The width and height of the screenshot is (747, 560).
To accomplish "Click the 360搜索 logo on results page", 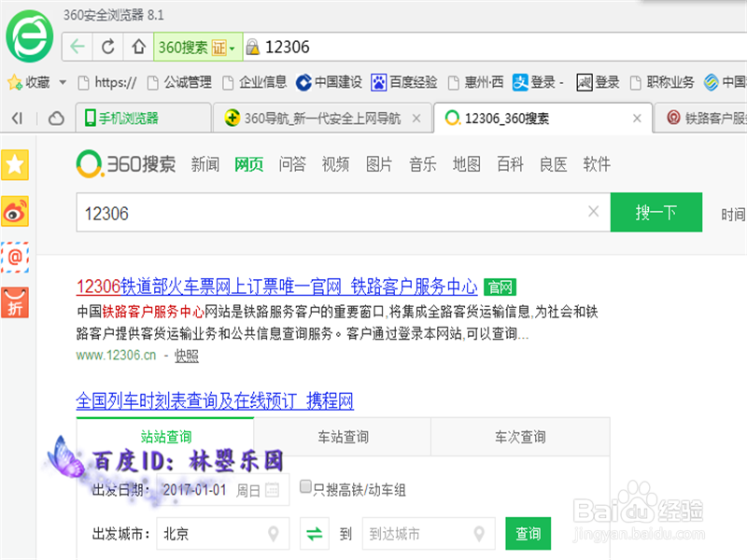I will pos(126,163).
